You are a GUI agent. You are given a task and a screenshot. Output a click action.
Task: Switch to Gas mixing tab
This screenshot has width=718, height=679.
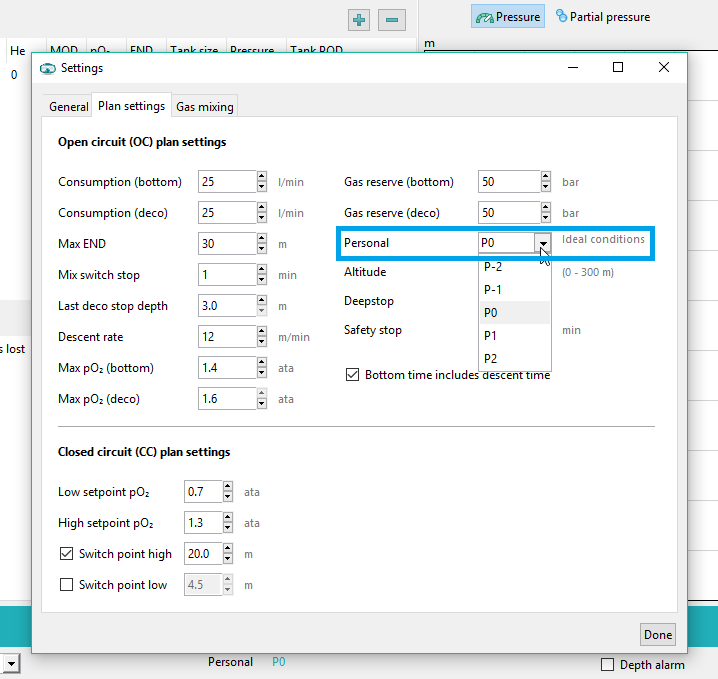point(205,107)
